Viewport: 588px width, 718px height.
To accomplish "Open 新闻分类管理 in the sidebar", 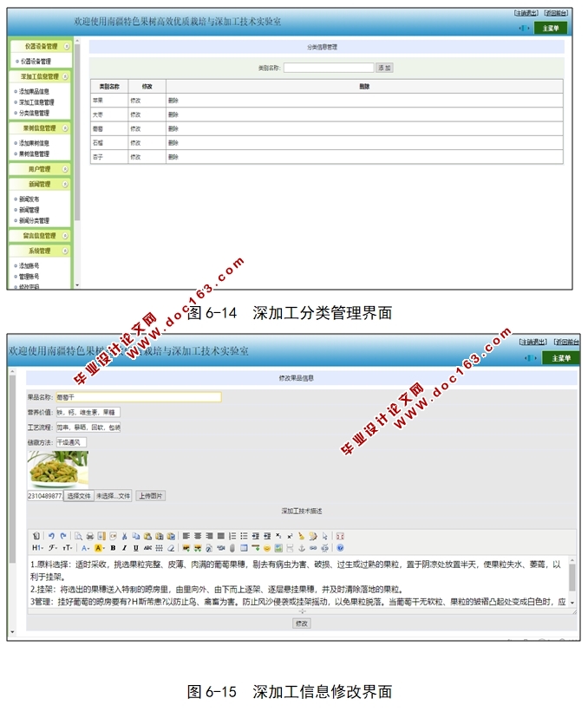I will [34, 221].
